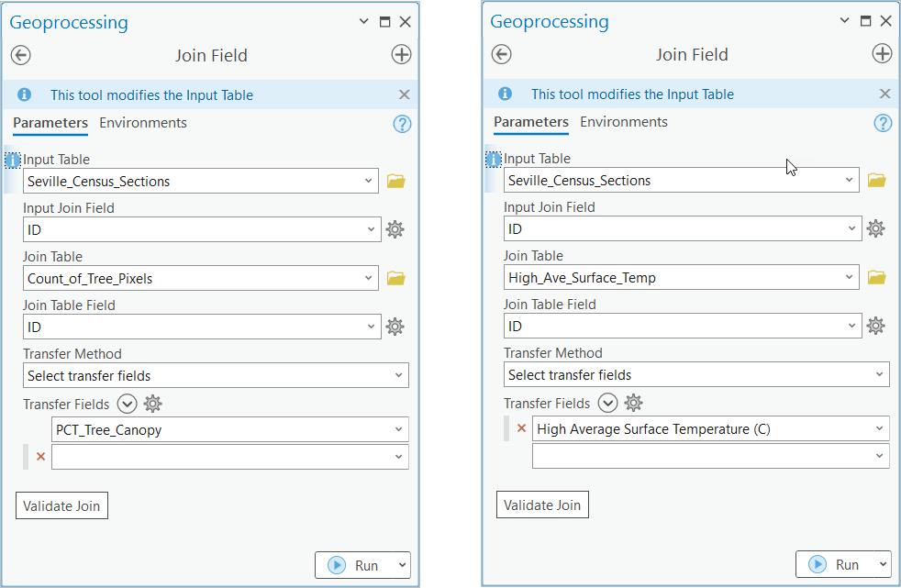Click the gear icon beside Join Table Field
Image resolution: width=901 pixels, height=588 pixels.
[395, 327]
